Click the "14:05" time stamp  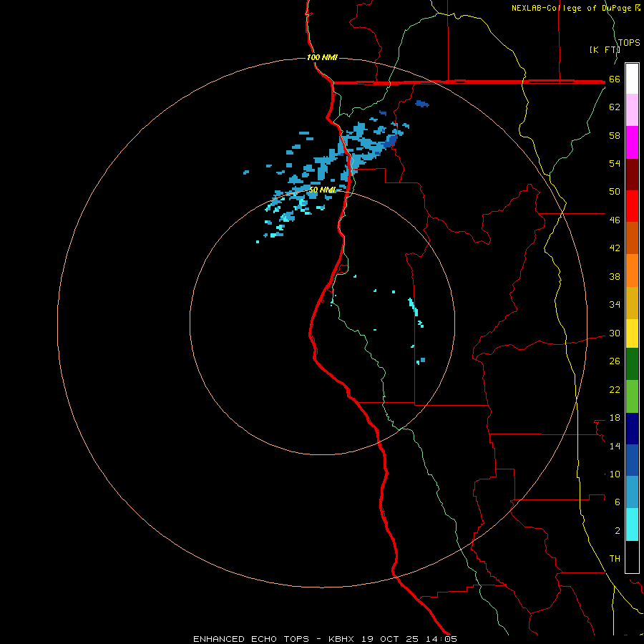(x=441, y=639)
